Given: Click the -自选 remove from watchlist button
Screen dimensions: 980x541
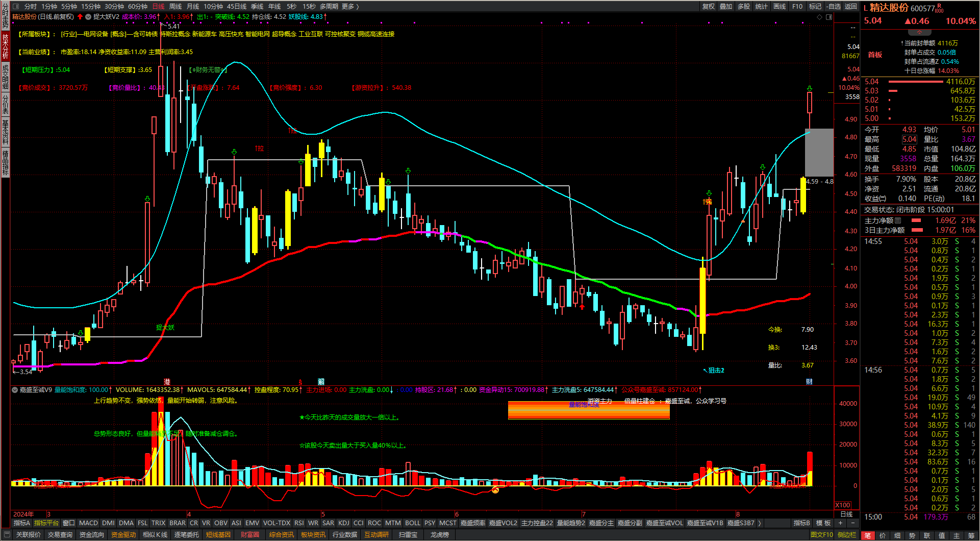Looking at the screenshot, I should tap(833, 7).
